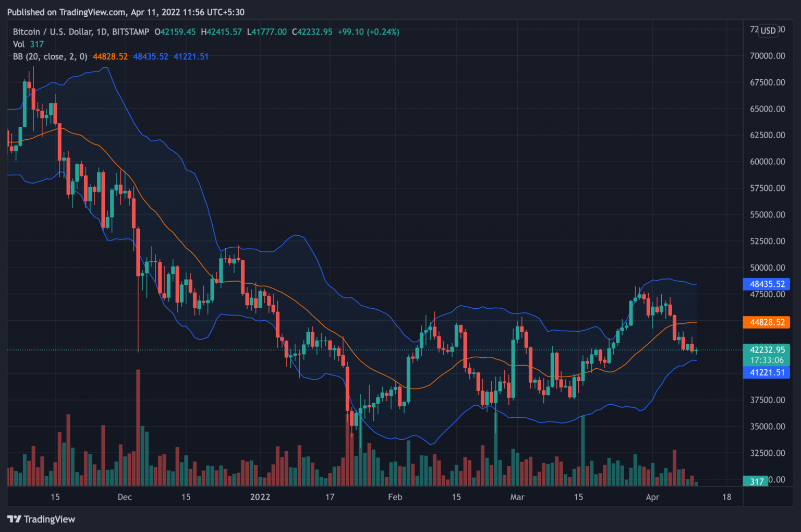
Task: Click the orange 44828.52 basis price label
Action: [766, 322]
